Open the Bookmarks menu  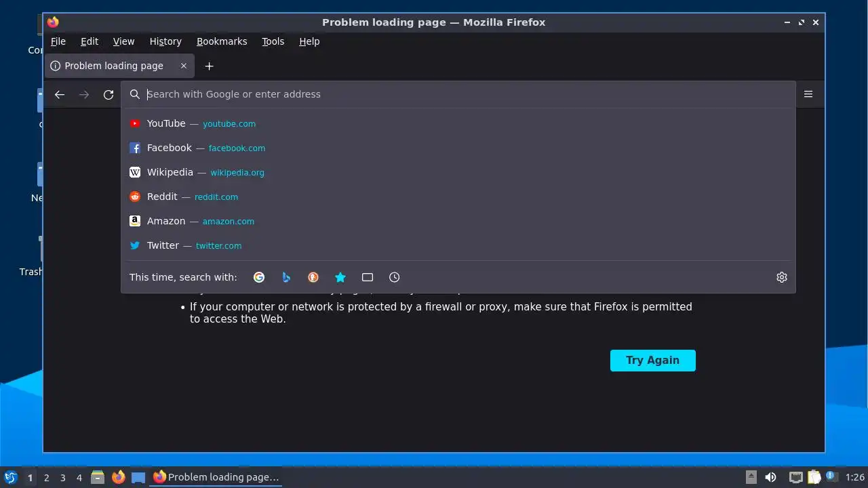(x=222, y=41)
